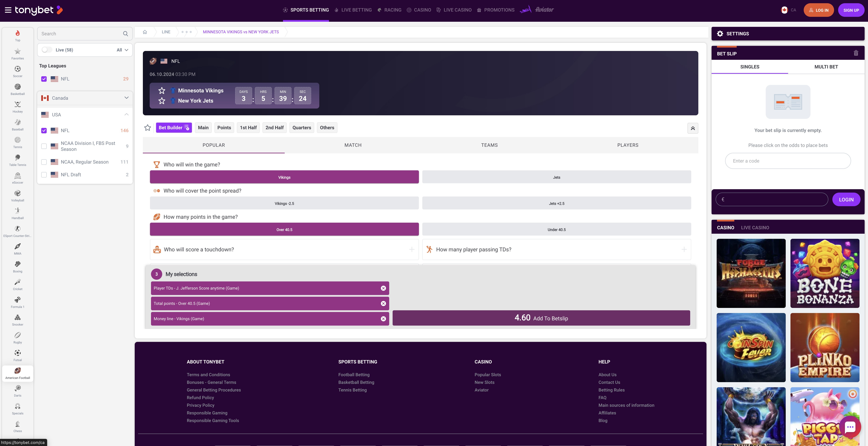Screen dimensions: 868x446
Task: Open the All filter dropdown
Action: (122, 50)
